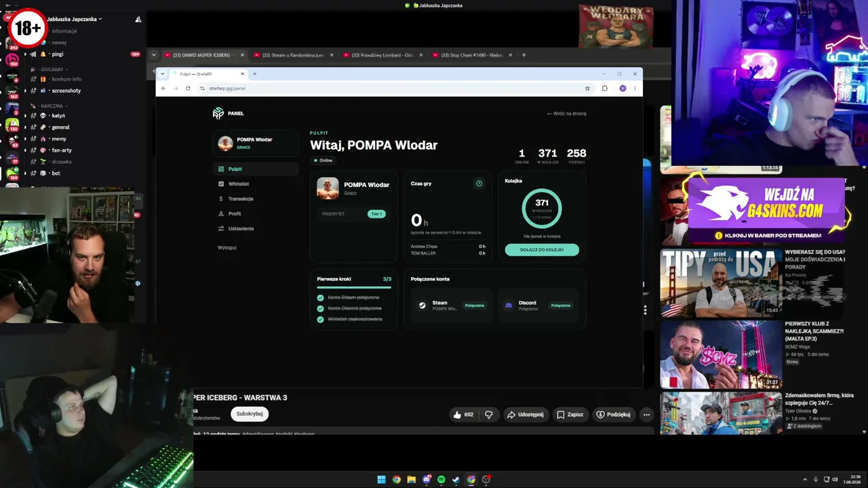This screenshot has height=488, width=868.
Task: Click the Whitelist zaakceptowana check mark
Action: point(321,319)
